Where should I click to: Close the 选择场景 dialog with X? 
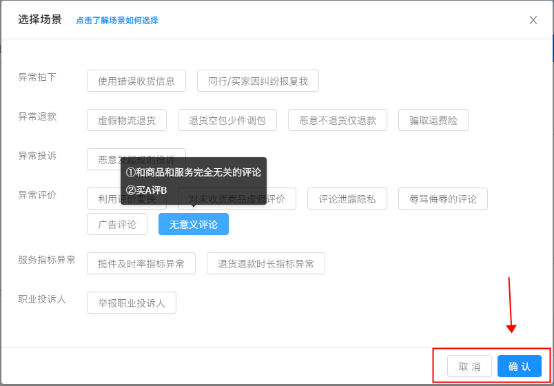[533, 20]
